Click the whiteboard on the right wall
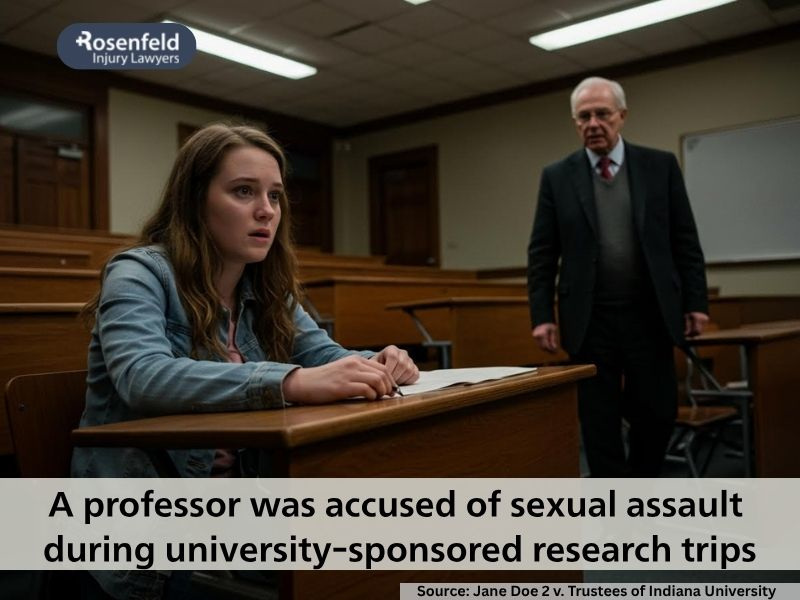 [741, 191]
